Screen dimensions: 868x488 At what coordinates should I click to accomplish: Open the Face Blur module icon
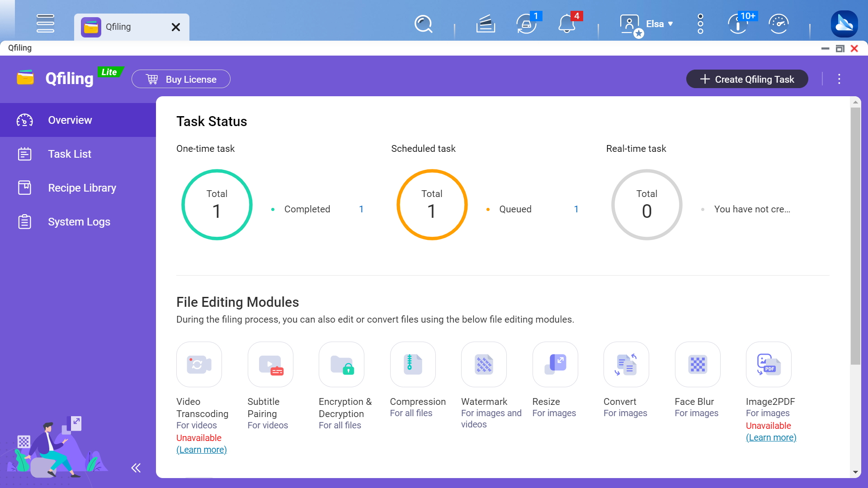click(698, 363)
